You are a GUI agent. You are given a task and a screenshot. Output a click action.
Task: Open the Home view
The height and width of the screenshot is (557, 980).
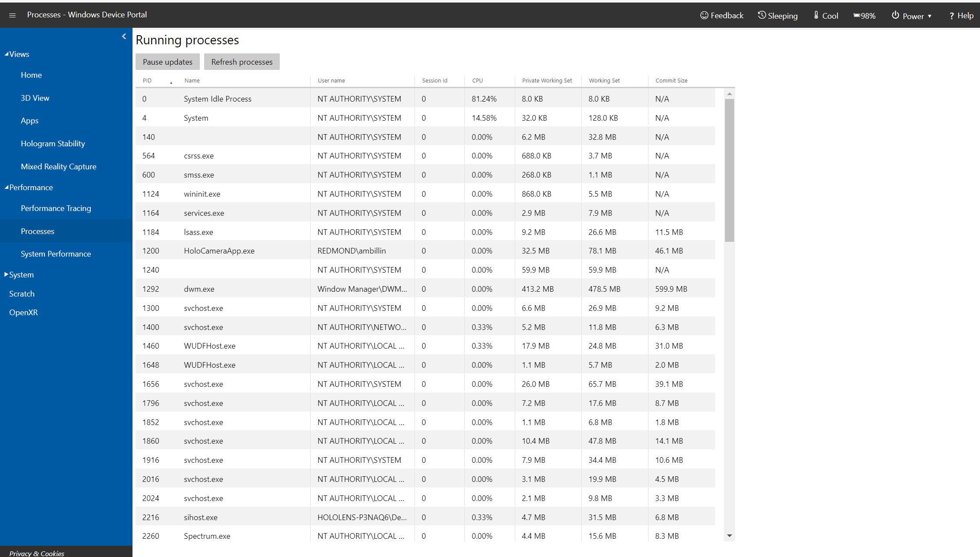30,75
